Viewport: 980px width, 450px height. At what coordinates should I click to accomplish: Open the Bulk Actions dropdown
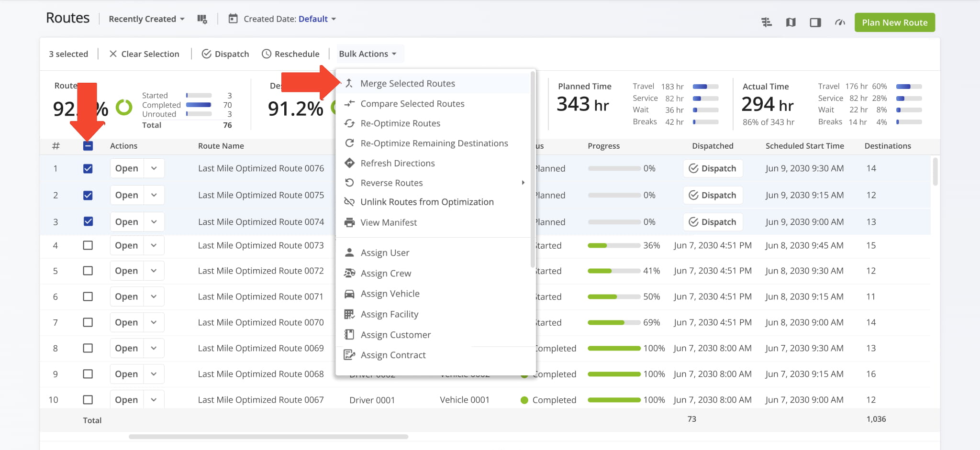coord(367,54)
